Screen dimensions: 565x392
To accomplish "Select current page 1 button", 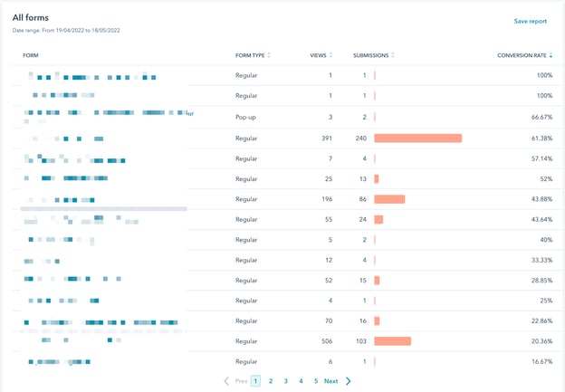I will pos(255,381).
